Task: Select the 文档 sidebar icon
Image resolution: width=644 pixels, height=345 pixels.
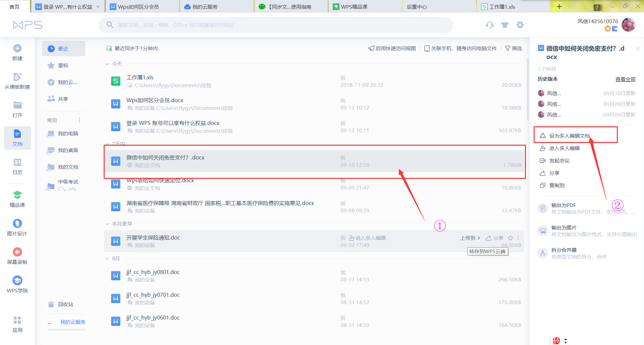Action: click(17, 134)
